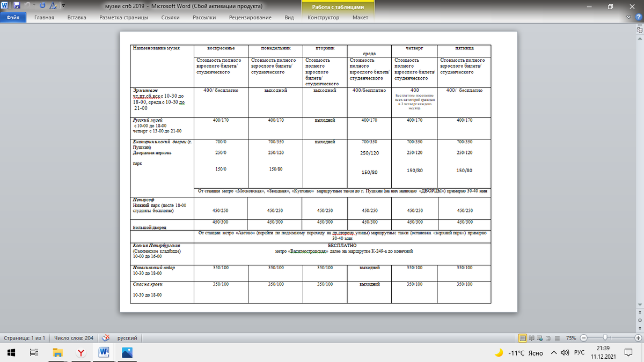644x362 pixels.
Task: Click the Екатерининский дворец cell
Action: [162, 167]
